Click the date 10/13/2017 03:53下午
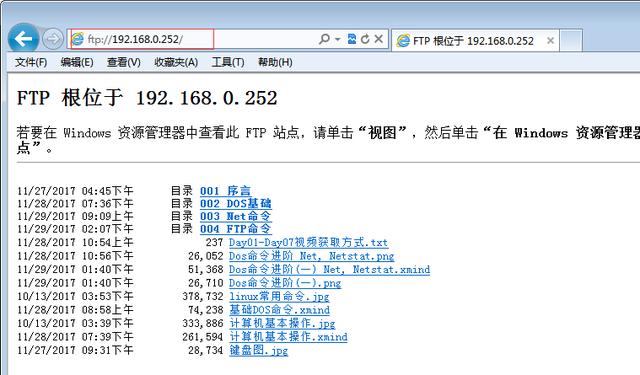The width and height of the screenshot is (640, 375). tap(75, 296)
